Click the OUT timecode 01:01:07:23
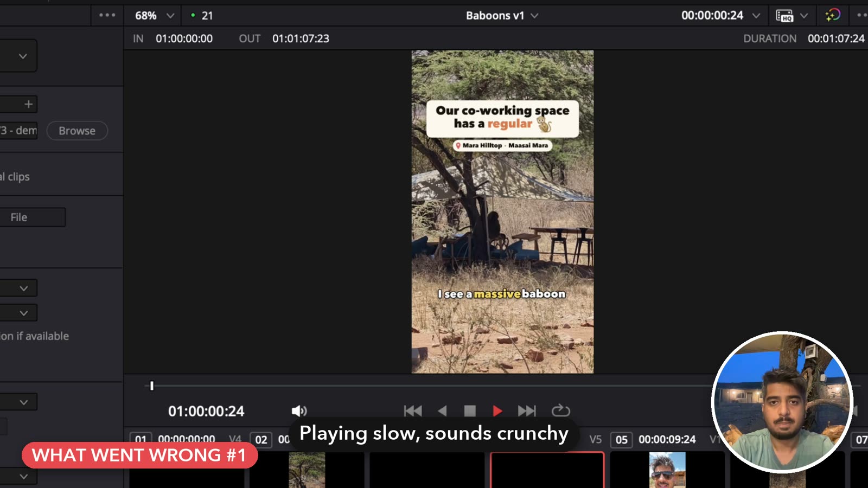The width and height of the screenshot is (868, 488). pos(301,38)
